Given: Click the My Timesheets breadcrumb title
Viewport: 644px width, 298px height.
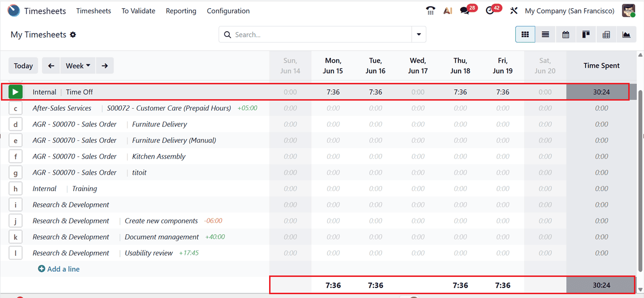Looking at the screenshot, I should (39, 34).
